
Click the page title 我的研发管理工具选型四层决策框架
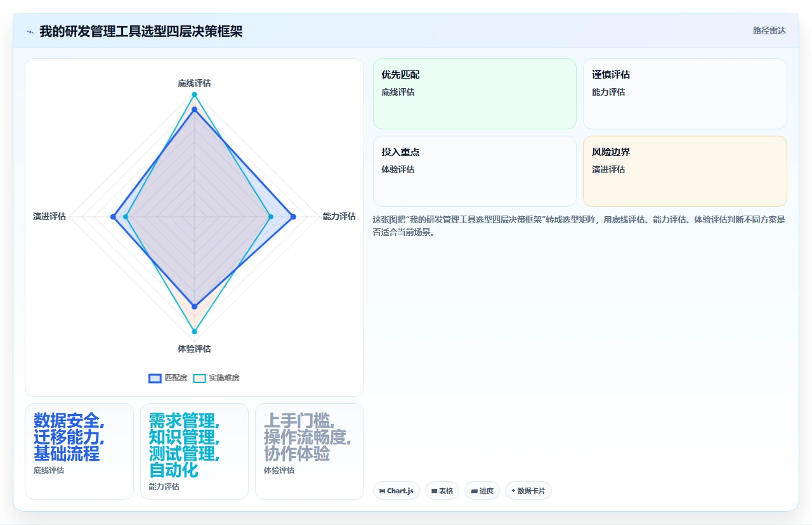pyautogui.click(x=141, y=31)
